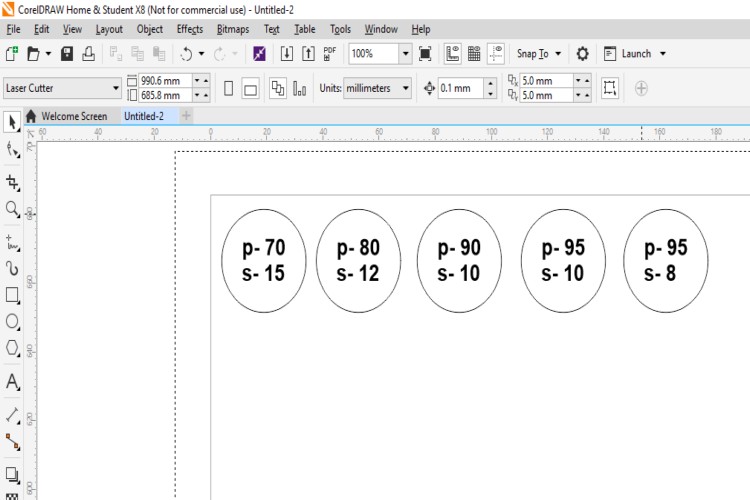Open the Effects menu
Screen dimensions: 750x500
point(190,29)
